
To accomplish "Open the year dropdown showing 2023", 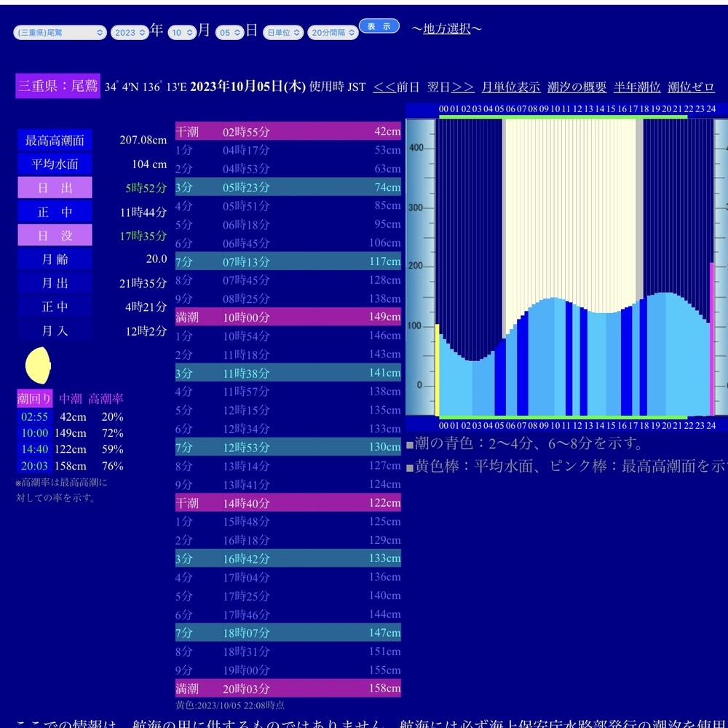I will point(129,33).
